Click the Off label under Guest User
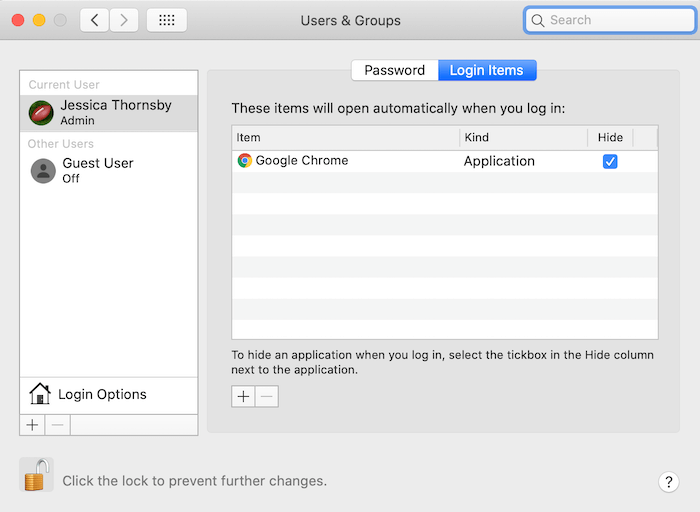 coord(71,179)
